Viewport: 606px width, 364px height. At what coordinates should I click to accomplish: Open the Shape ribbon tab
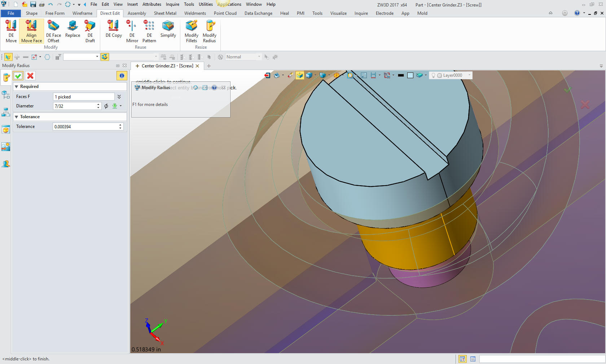pyautogui.click(x=32, y=13)
